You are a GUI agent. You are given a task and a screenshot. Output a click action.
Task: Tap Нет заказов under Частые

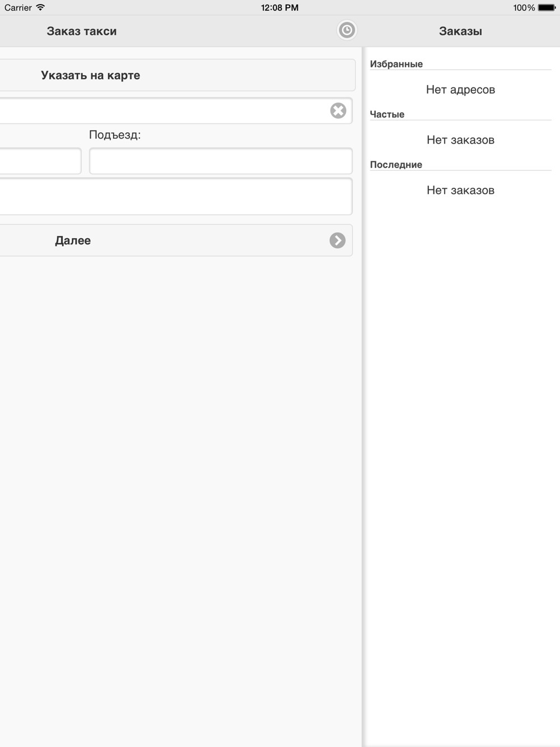point(460,140)
